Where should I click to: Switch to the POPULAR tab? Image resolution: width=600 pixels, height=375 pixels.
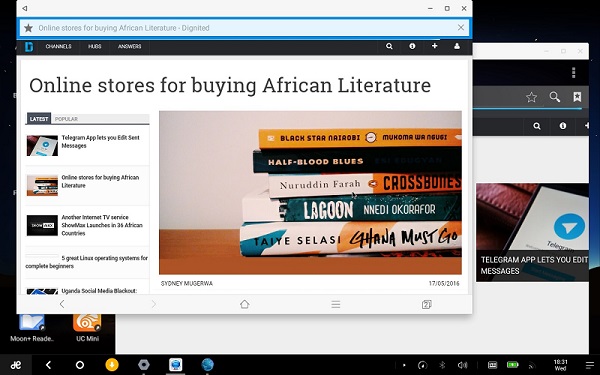66,119
